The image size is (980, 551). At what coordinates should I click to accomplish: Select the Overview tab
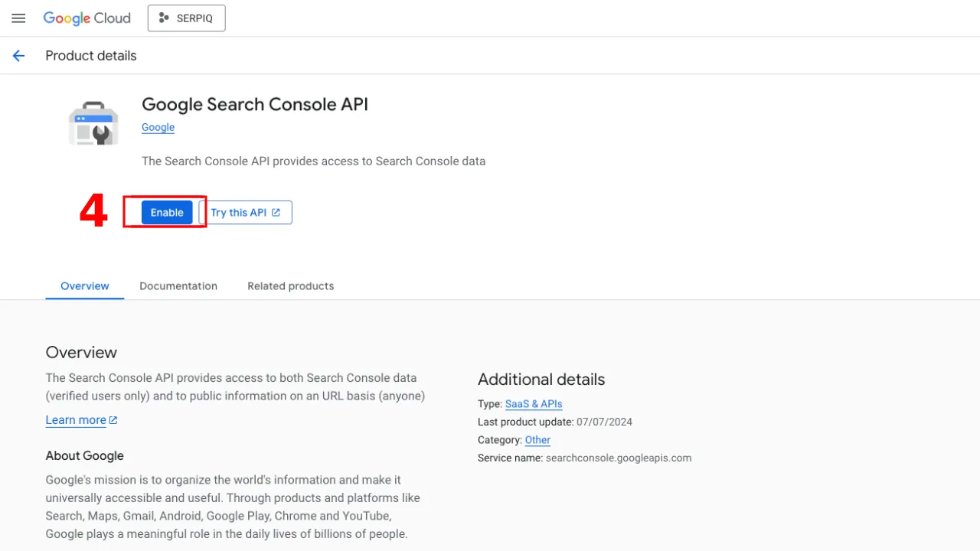(85, 286)
